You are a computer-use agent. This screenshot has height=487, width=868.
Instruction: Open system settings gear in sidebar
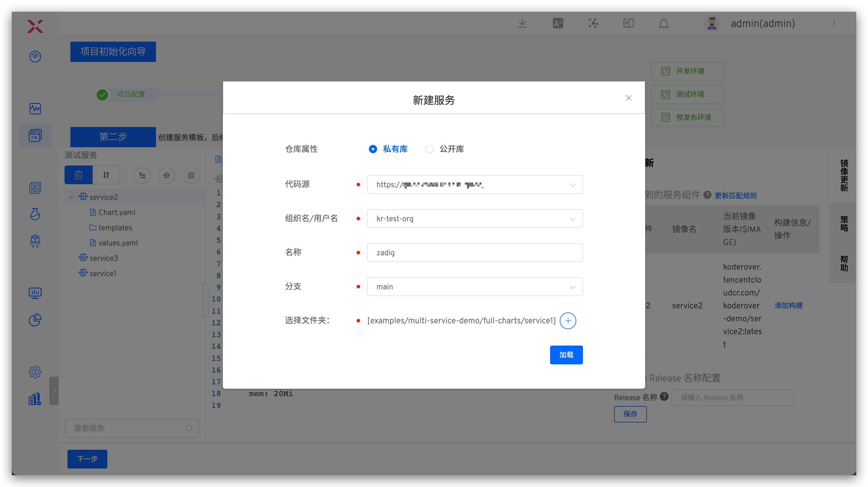coord(35,372)
